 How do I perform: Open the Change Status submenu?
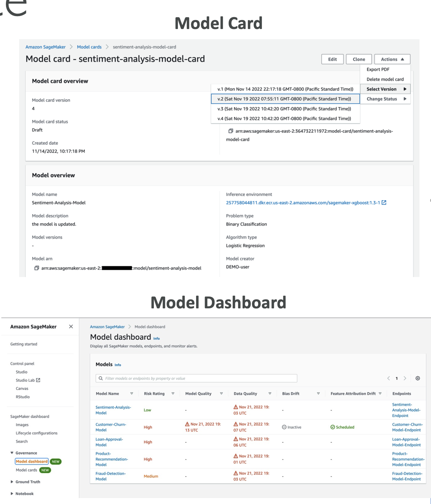(x=385, y=99)
